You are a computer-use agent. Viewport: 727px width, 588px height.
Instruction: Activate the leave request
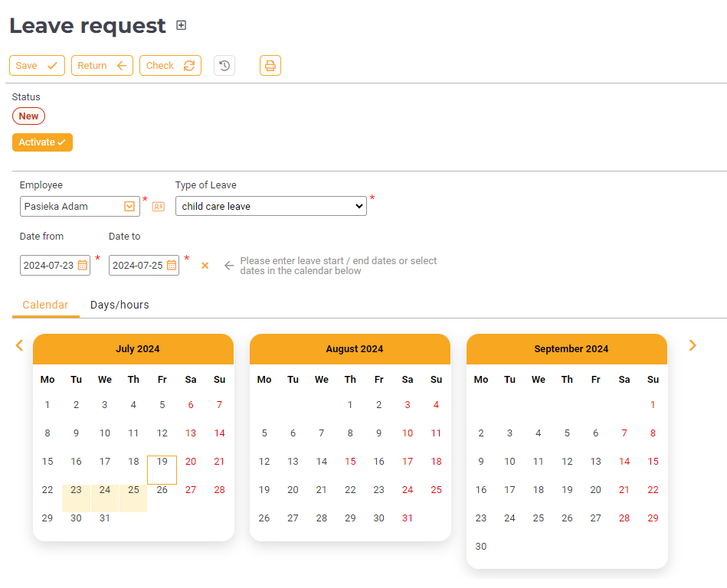coord(42,142)
